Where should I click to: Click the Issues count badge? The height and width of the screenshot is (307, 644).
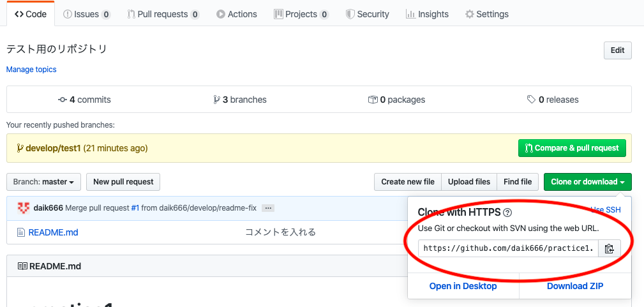pyautogui.click(x=106, y=15)
